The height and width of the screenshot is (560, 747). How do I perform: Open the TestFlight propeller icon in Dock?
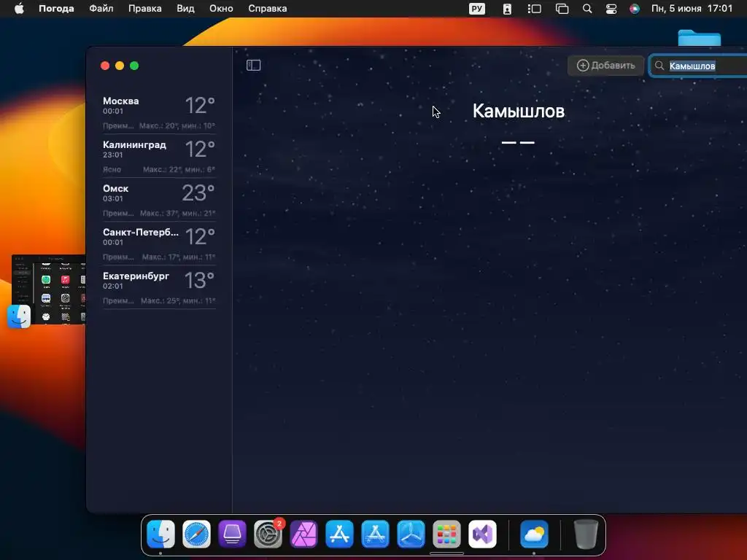[x=411, y=534]
